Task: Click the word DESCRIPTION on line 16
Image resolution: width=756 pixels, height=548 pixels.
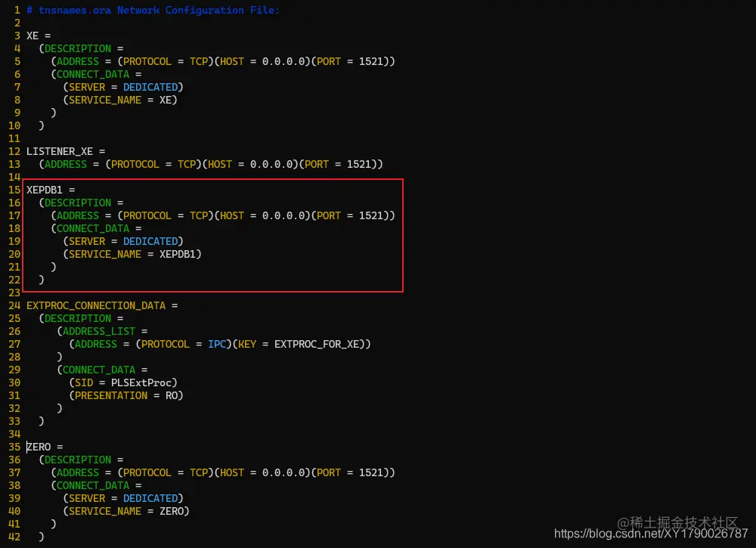Action: pyautogui.click(x=78, y=203)
